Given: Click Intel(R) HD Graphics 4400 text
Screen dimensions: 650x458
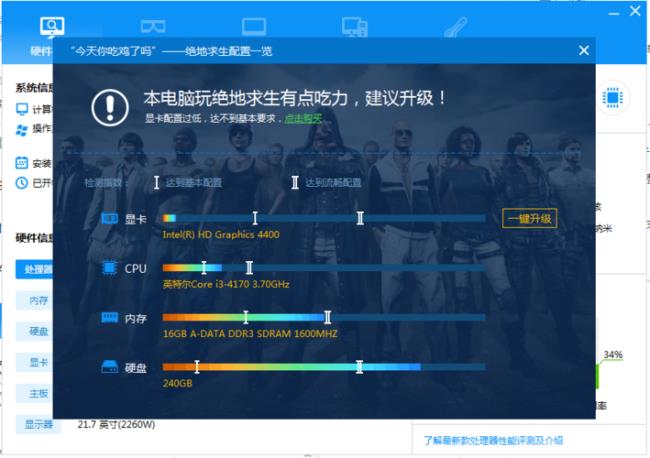Looking at the screenshot, I should click(x=221, y=235).
